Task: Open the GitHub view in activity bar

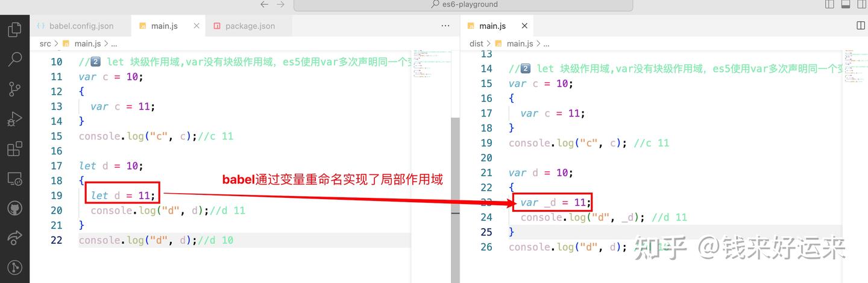Action: pos(14,208)
